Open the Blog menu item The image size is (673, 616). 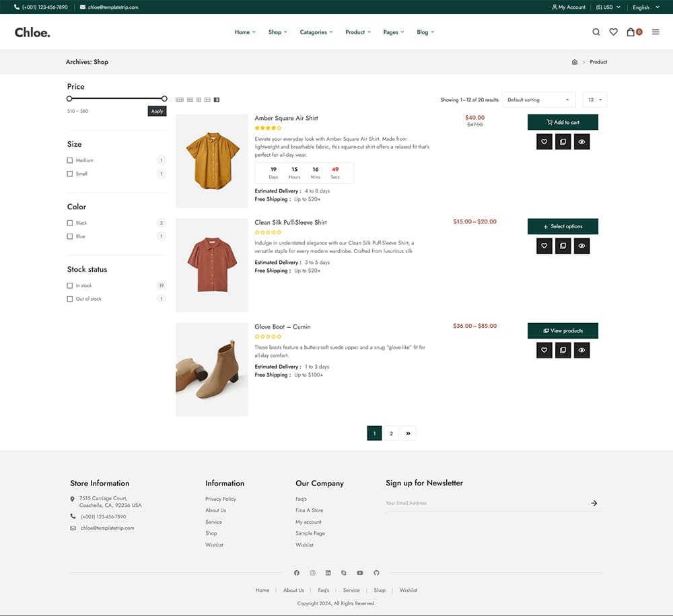click(425, 32)
